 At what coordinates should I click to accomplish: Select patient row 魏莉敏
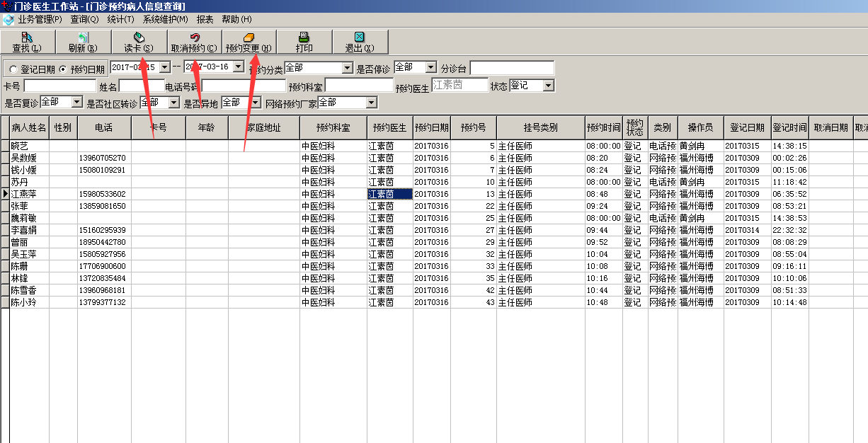434,218
